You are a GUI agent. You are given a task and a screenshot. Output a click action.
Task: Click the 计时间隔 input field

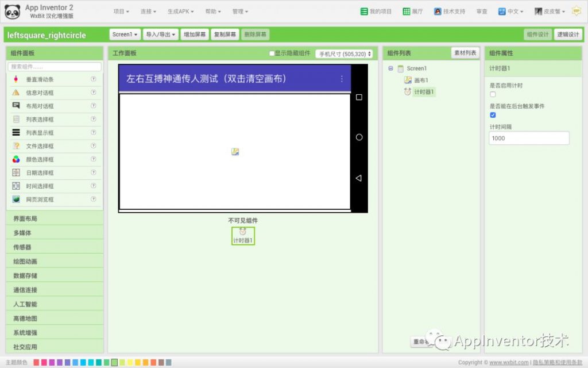528,138
